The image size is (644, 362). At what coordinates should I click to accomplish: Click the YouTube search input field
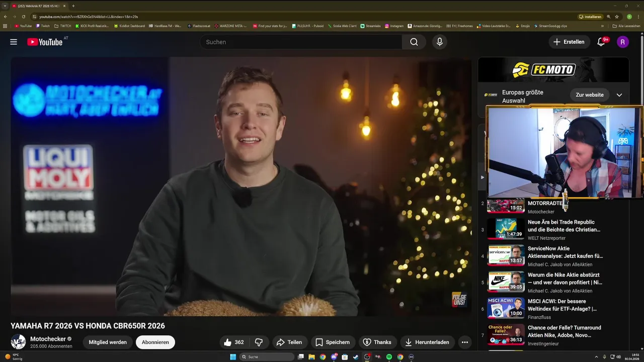pos(301,42)
